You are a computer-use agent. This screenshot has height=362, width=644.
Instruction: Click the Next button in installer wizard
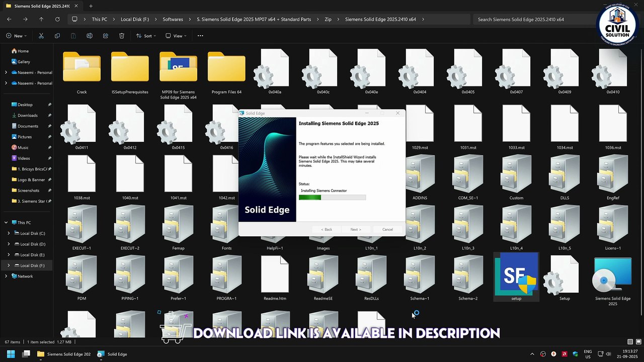click(356, 229)
